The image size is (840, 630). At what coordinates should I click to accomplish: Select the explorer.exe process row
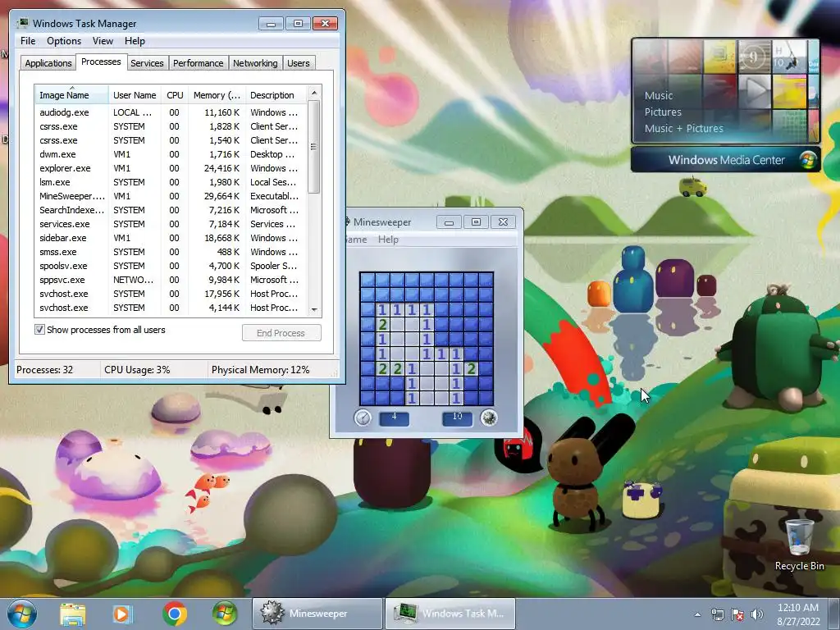point(171,168)
